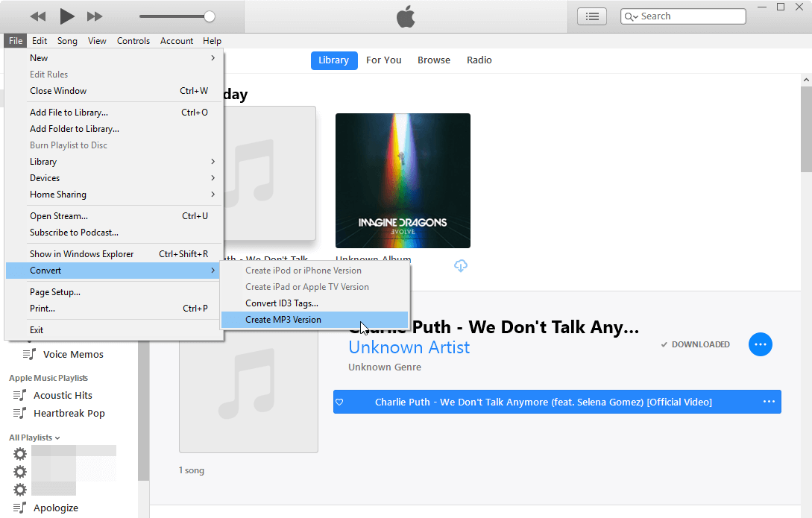The height and width of the screenshot is (518, 812).
Task: Open the Help menu
Action: (212, 41)
